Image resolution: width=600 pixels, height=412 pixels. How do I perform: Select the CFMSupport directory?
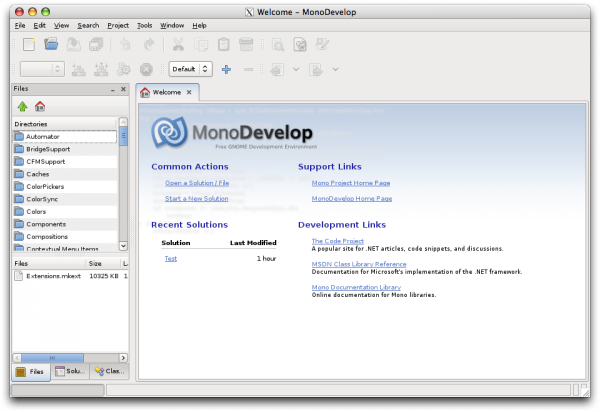(x=65, y=162)
